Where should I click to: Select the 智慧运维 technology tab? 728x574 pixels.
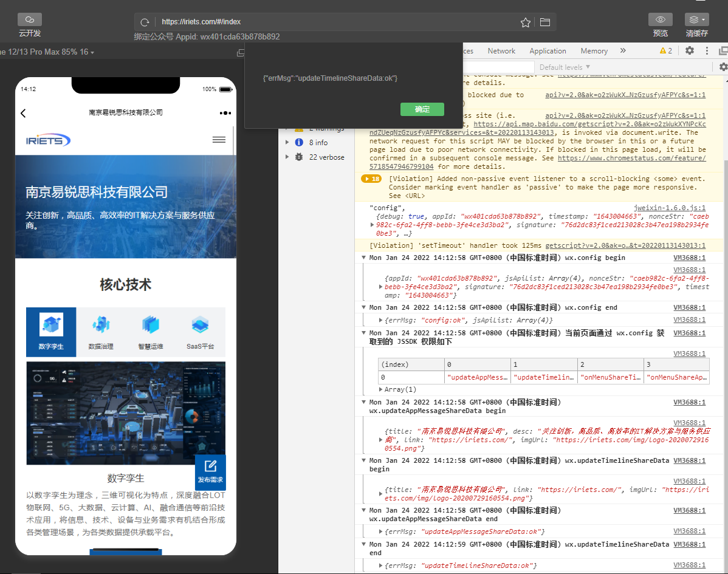click(151, 332)
